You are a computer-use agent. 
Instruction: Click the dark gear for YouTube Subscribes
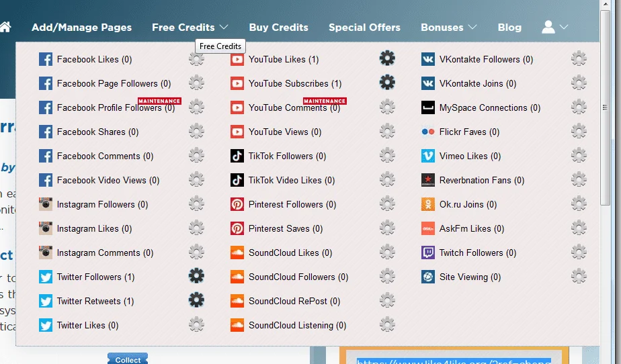387,83
